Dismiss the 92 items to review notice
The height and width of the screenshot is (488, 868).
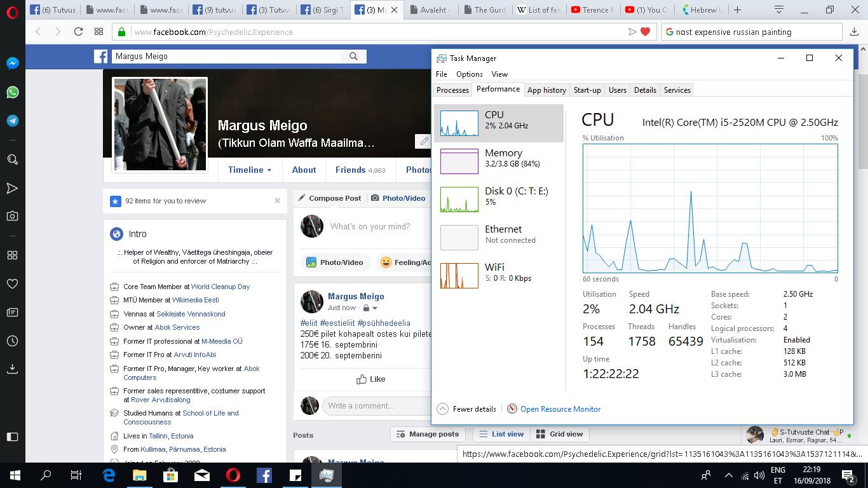coord(277,201)
